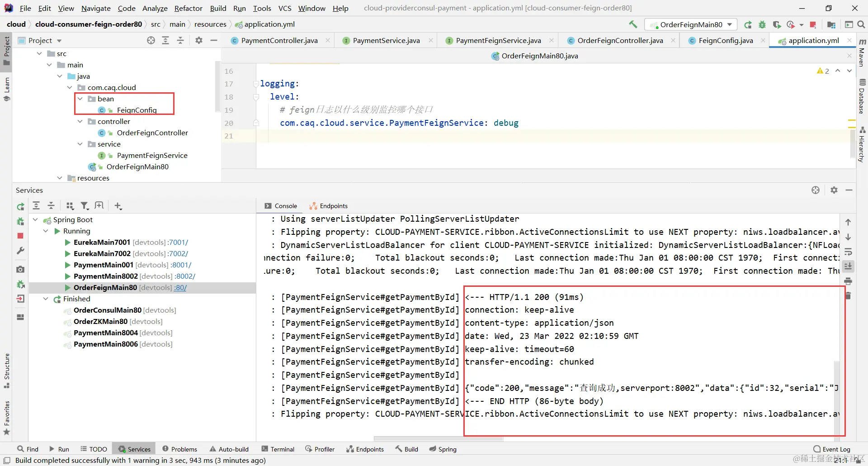Select PaymentFeignService in Project tree

(152, 155)
